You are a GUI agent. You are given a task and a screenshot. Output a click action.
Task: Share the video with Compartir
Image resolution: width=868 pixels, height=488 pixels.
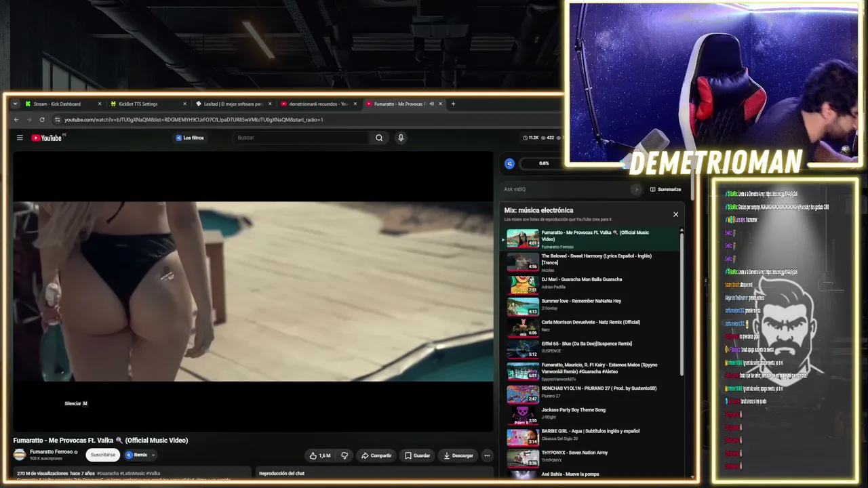(x=376, y=455)
